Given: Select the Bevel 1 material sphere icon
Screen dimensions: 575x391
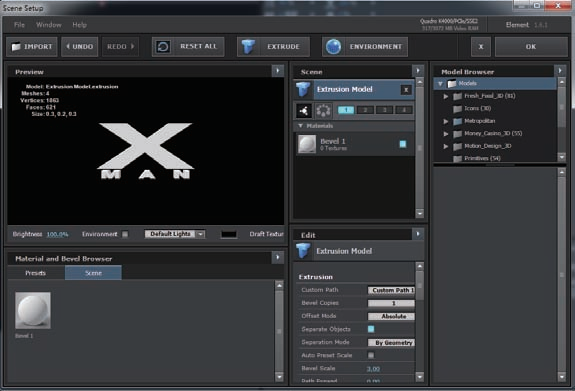Looking at the screenshot, I should pyautogui.click(x=307, y=144).
